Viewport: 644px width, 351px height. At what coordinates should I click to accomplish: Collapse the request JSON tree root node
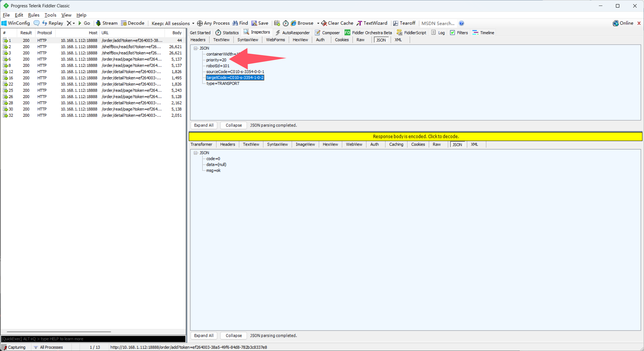tap(196, 48)
